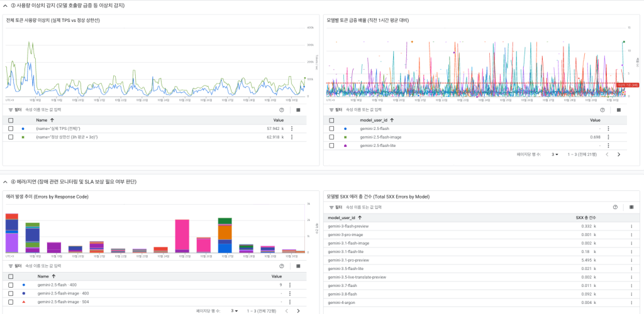Check the gemini-2.5-flash · 400 row checkbox
644x314 pixels.
pyautogui.click(x=11, y=285)
